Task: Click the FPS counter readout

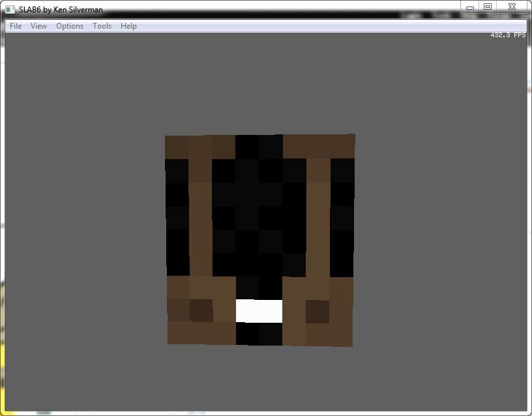Action: (x=508, y=35)
